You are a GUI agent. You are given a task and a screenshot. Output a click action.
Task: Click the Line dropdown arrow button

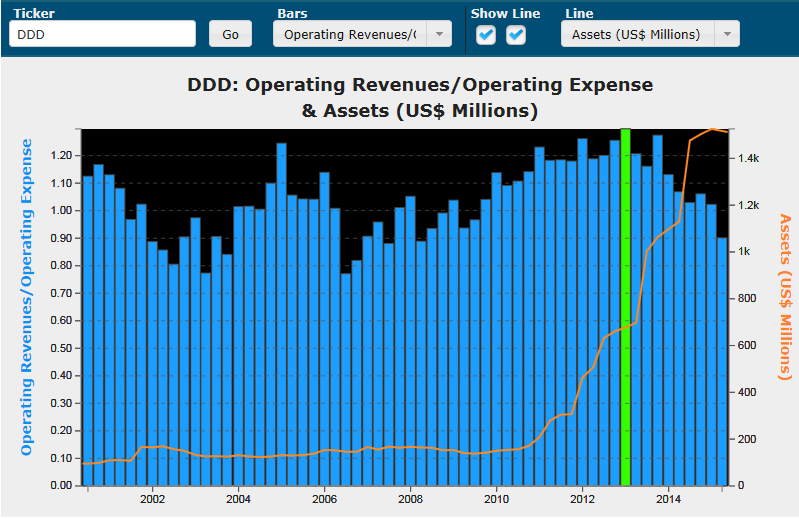point(727,34)
